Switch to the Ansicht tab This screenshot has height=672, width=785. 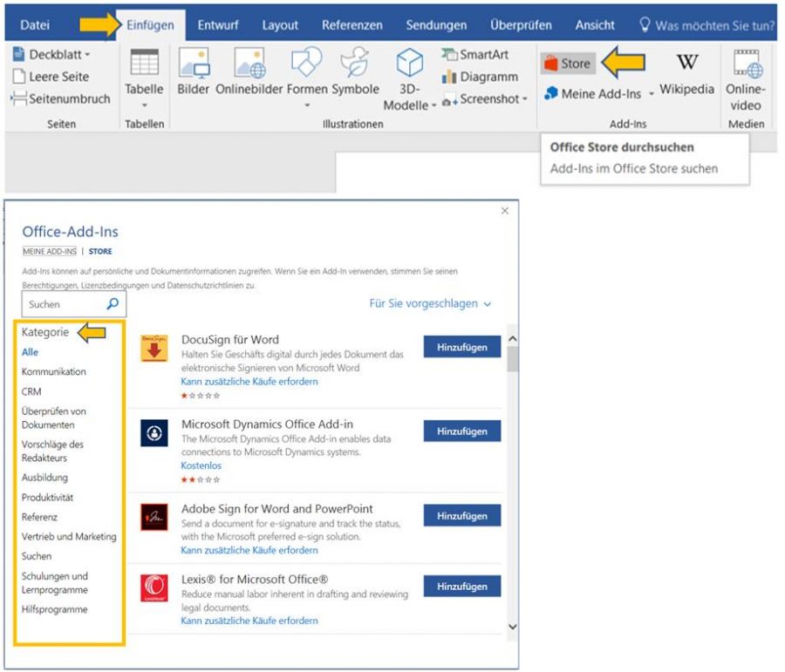(595, 25)
